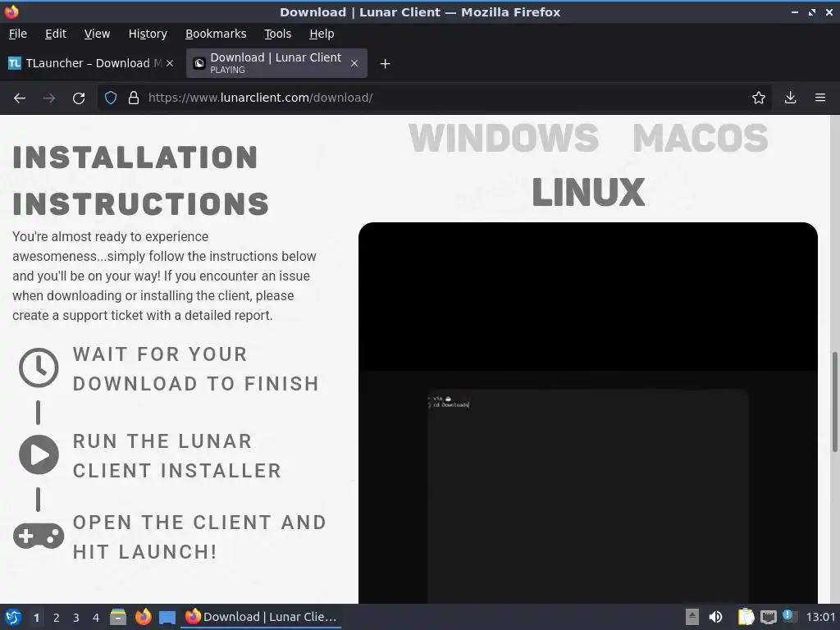This screenshot has height=630, width=840.
Task: Close the TLauncher tab
Action: 170,63
